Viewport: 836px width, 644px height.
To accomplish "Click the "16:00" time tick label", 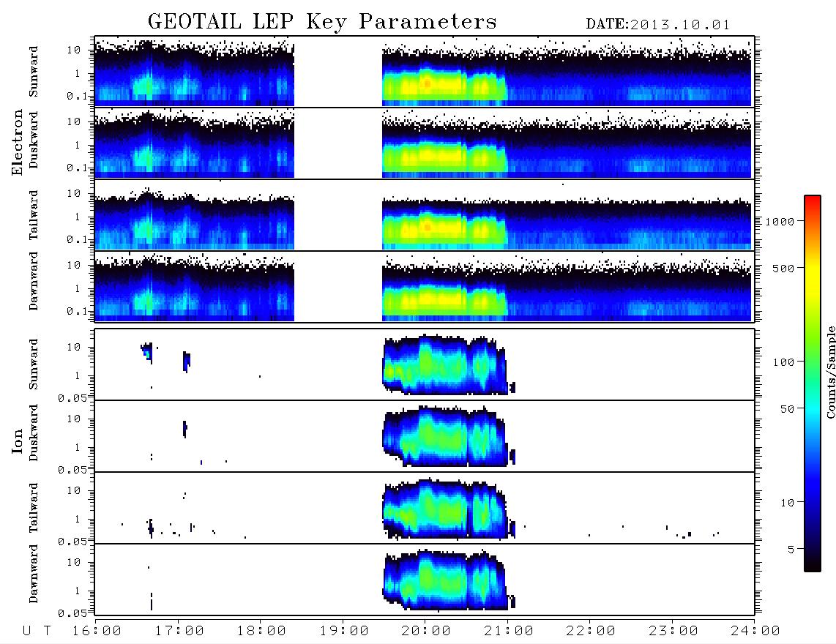I will [x=97, y=632].
